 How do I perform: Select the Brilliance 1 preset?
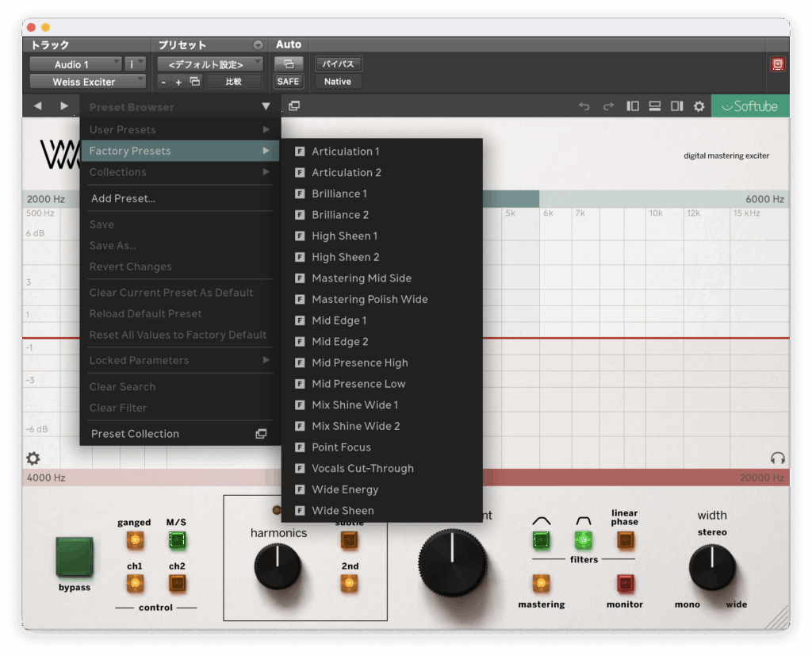(x=382, y=194)
